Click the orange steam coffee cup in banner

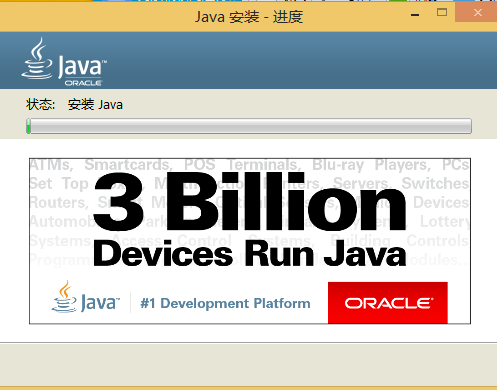click(x=64, y=297)
